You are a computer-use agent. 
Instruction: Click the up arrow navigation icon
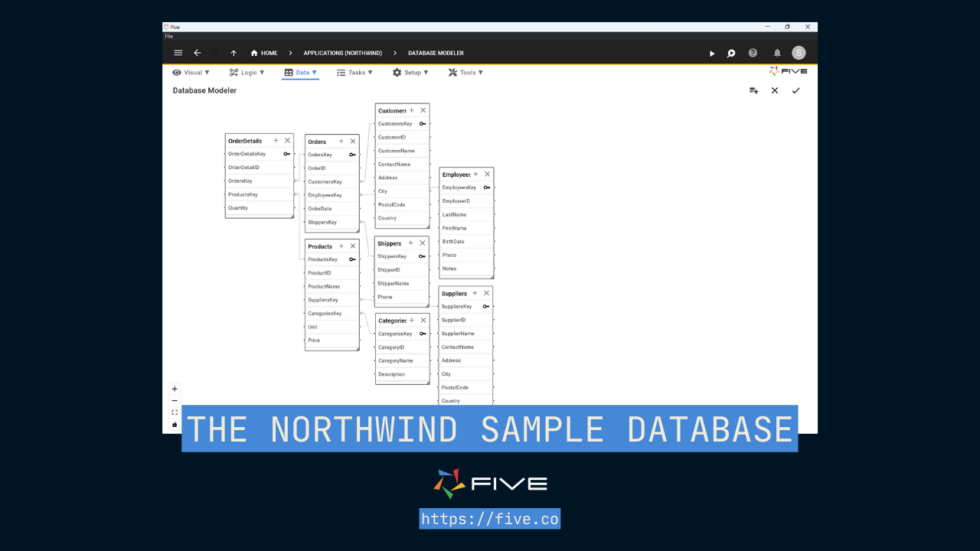pos(234,53)
